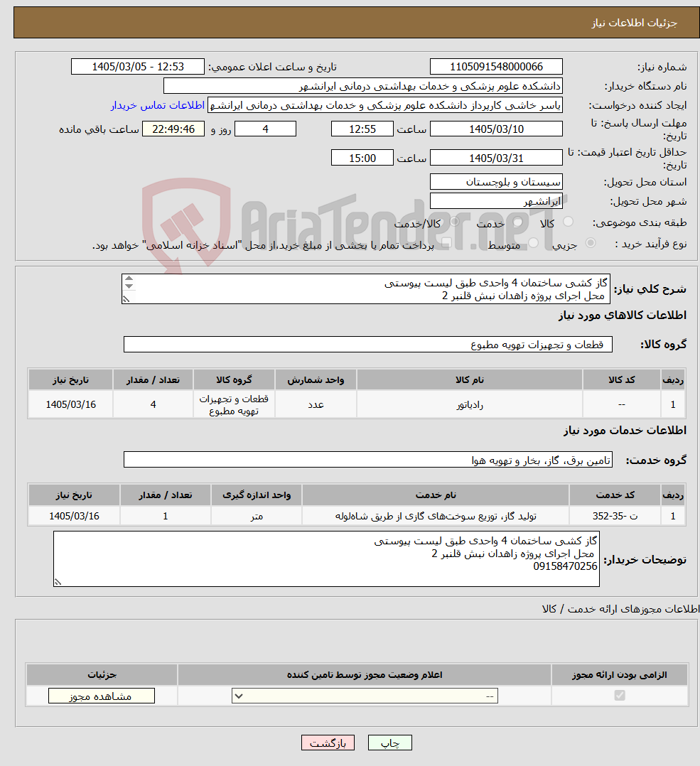
Task: Click the اطلاعات مجوزهای ارائه خدمت / کالا heading
Action: [x=620, y=609]
